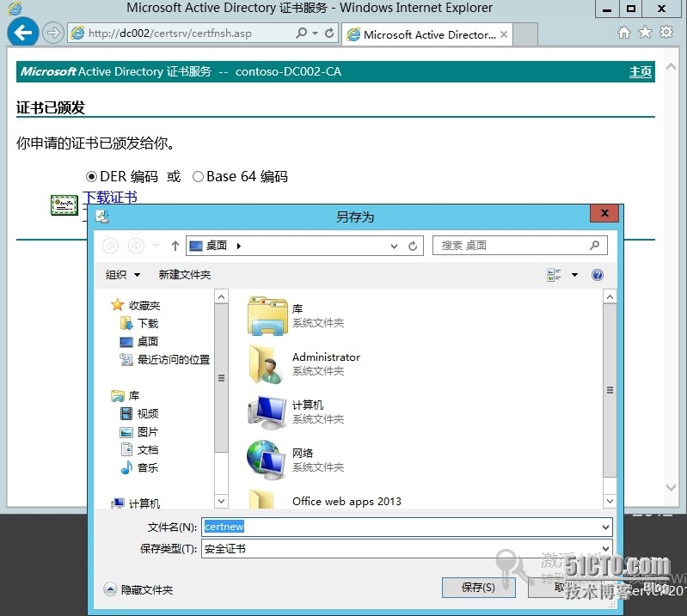Click the 下载证书 link
The image size is (687, 616).
point(110,197)
